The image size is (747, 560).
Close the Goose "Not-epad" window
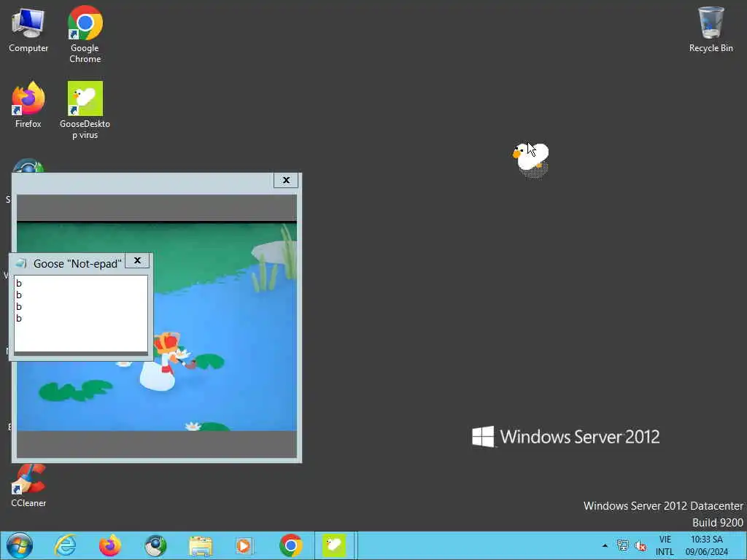pyautogui.click(x=137, y=260)
